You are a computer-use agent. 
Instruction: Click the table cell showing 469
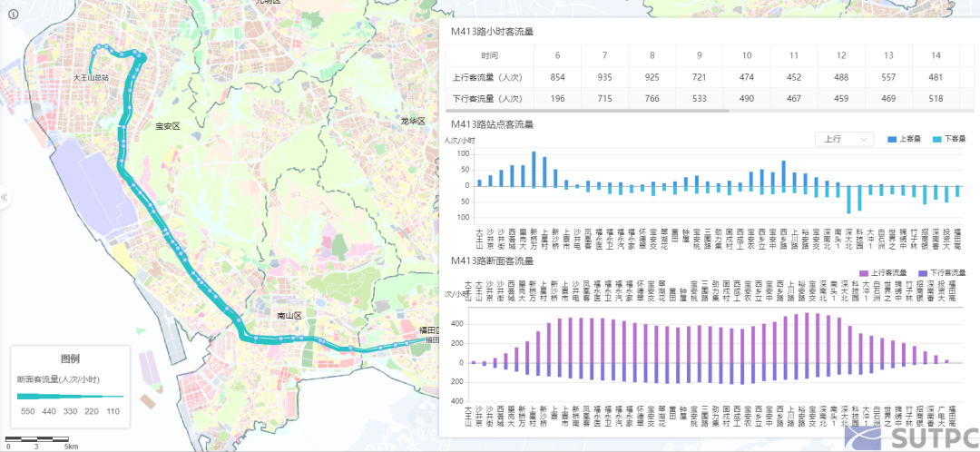888,98
